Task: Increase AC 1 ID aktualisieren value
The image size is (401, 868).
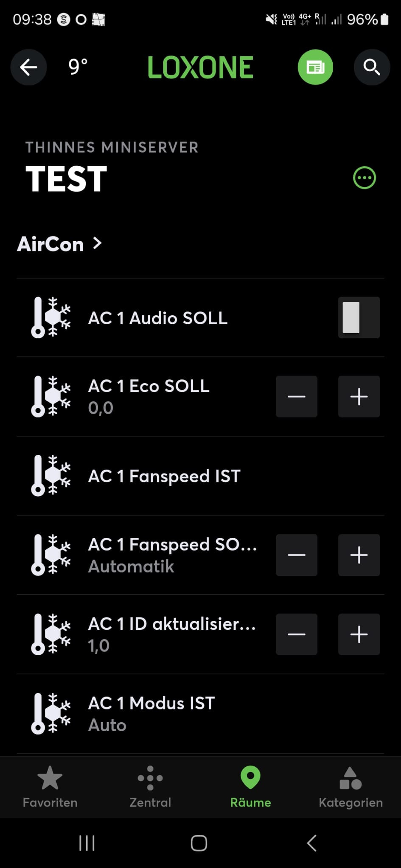Action: point(359,634)
